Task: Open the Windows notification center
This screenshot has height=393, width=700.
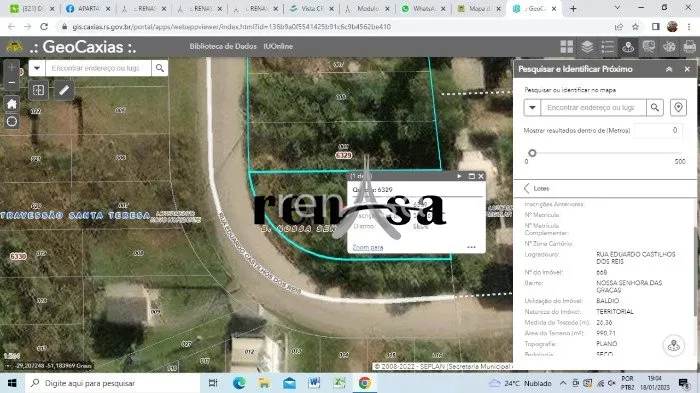Action: pos(683,383)
